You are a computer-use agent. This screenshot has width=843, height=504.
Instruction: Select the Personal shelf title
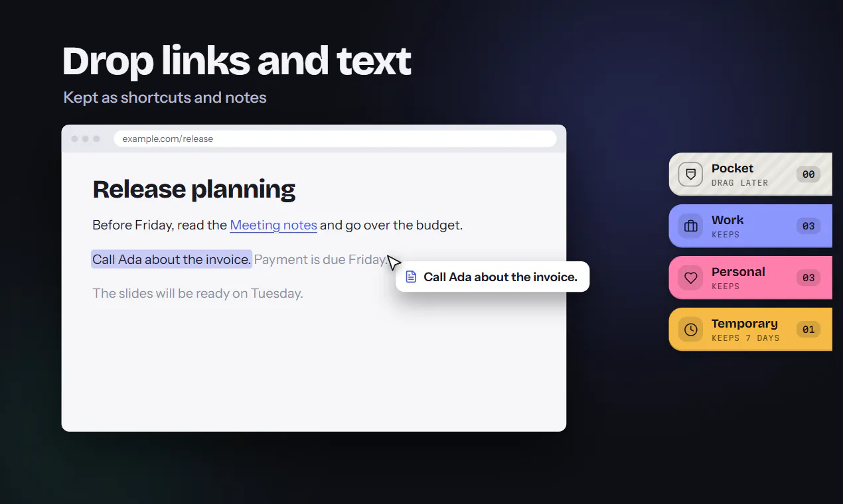(x=738, y=272)
